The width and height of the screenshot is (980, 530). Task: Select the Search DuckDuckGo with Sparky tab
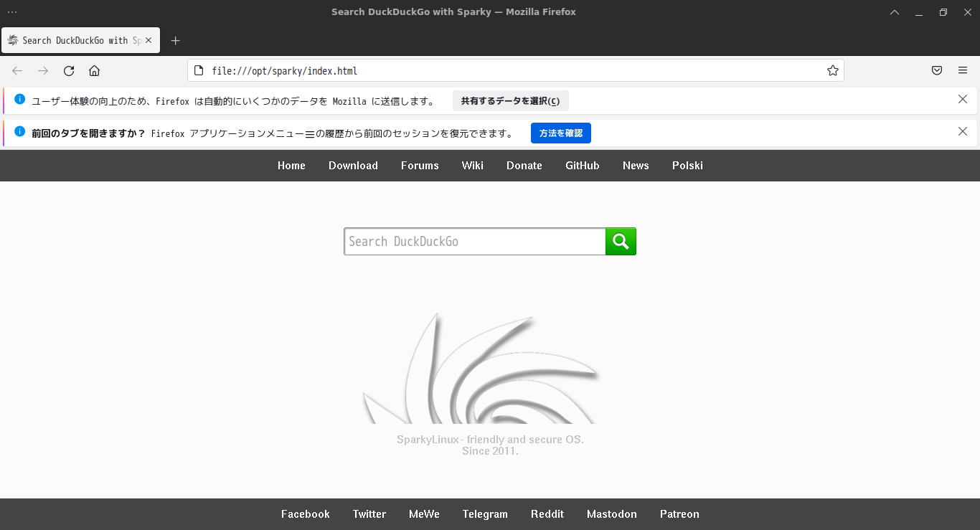coord(80,40)
